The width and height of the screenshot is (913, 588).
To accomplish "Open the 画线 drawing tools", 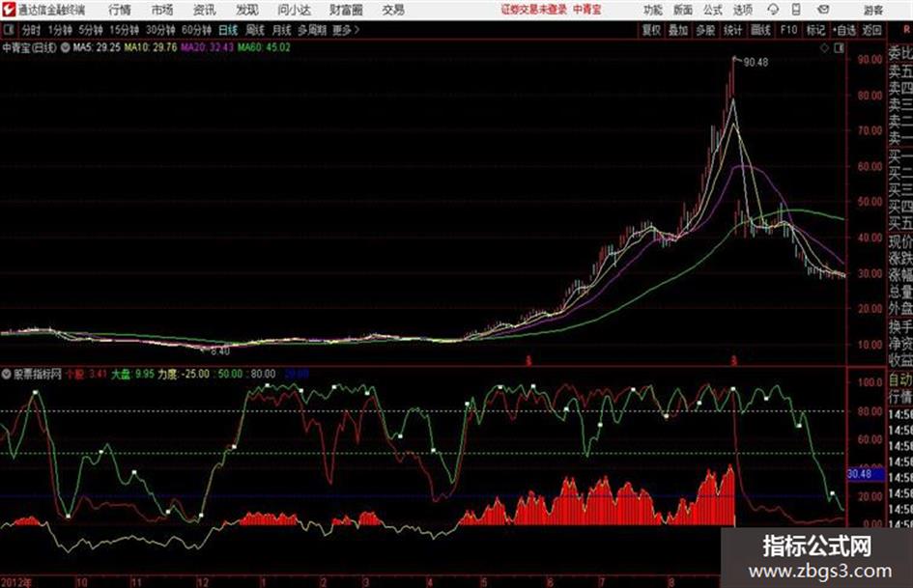I will coord(760,30).
